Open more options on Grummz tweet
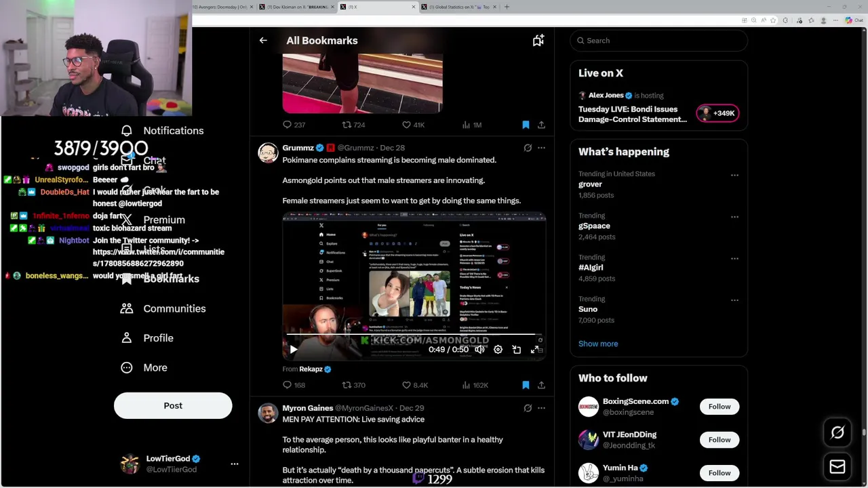Viewport: 868px width, 488px height. [x=541, y=148]
